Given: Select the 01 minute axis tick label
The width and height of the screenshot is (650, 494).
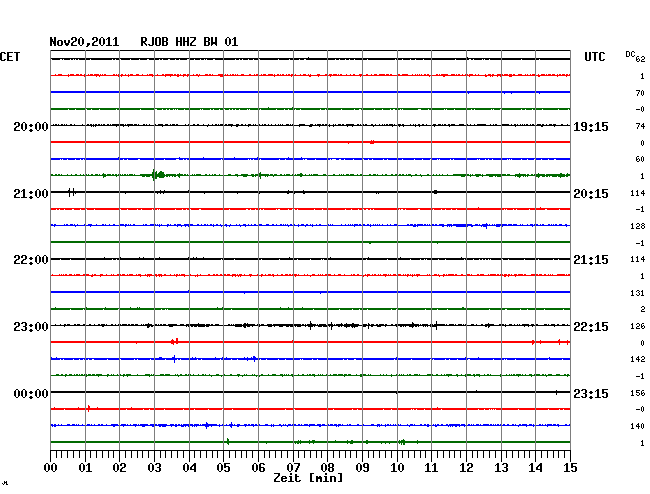Looking at the screenshot, I should (85, 467).
